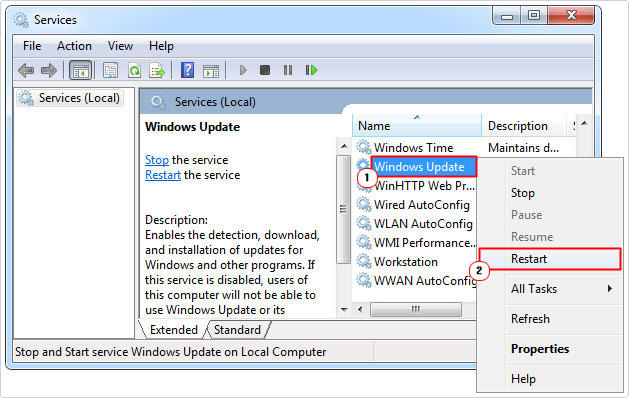Switch to the Extended tab
This screenshot has width=629, height=398.
(x=174, y=329)
